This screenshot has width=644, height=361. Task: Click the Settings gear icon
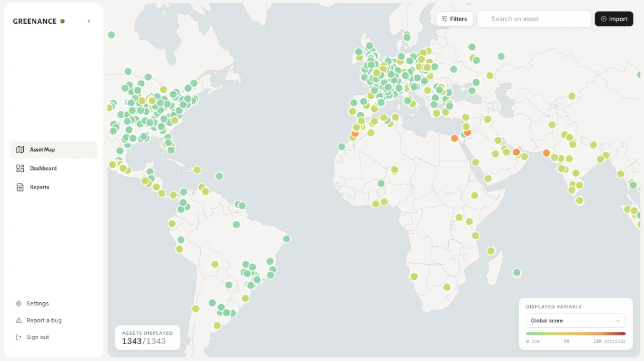coord(19,304)
